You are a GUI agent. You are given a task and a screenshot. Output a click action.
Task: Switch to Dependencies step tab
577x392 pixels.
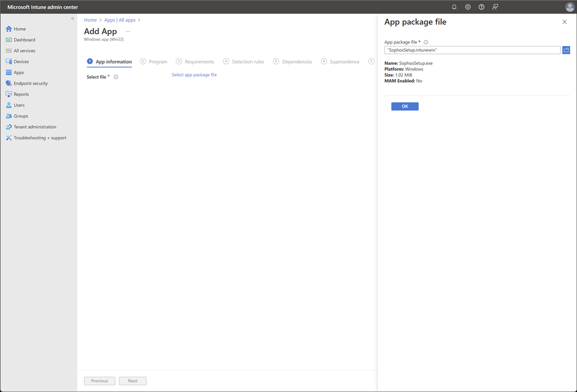point(292,61)
